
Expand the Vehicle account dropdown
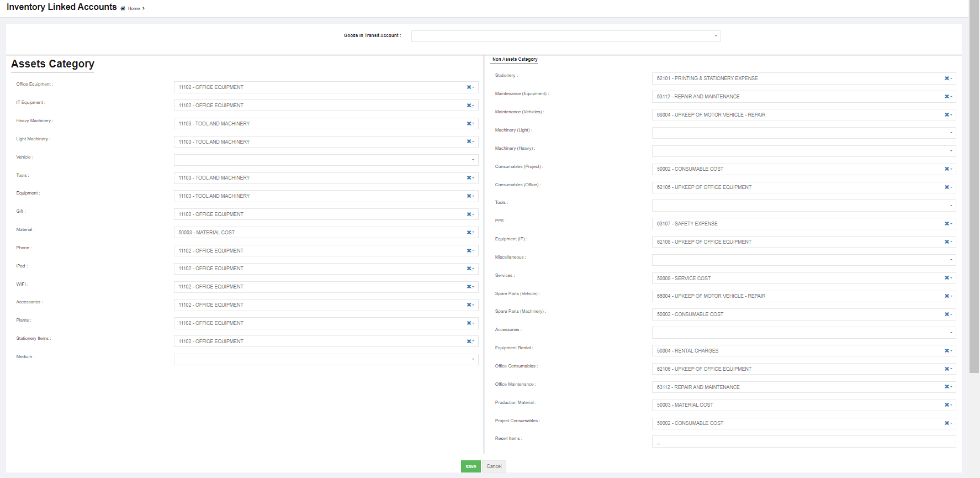[326, 160]
